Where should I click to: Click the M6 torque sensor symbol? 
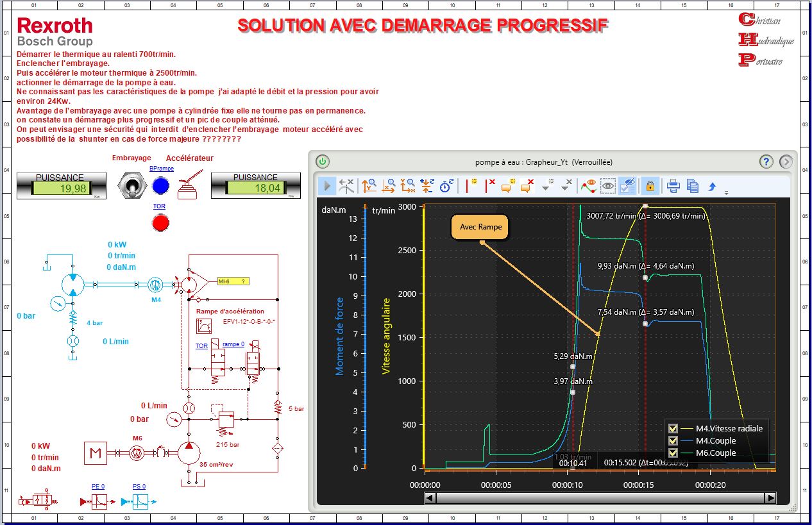[x=137, y=453]
